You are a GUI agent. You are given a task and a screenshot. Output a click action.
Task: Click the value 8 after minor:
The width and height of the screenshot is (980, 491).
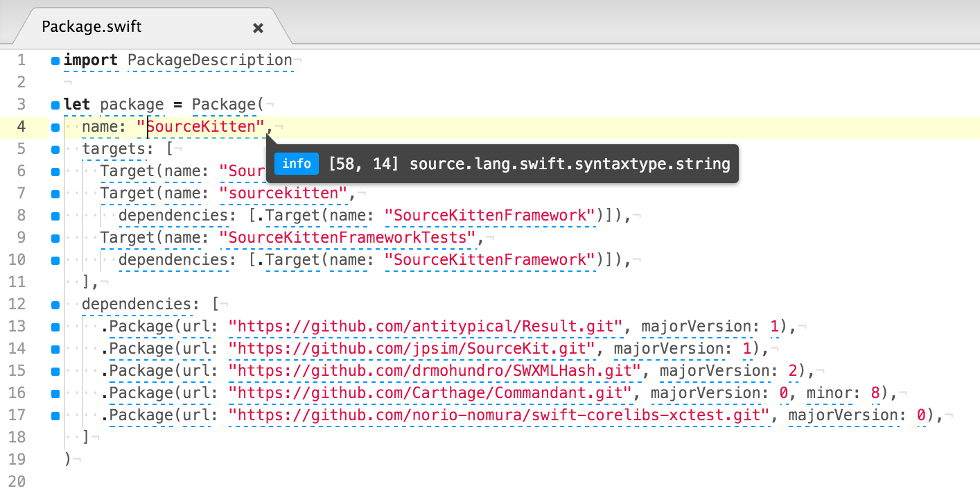[875, 393]
